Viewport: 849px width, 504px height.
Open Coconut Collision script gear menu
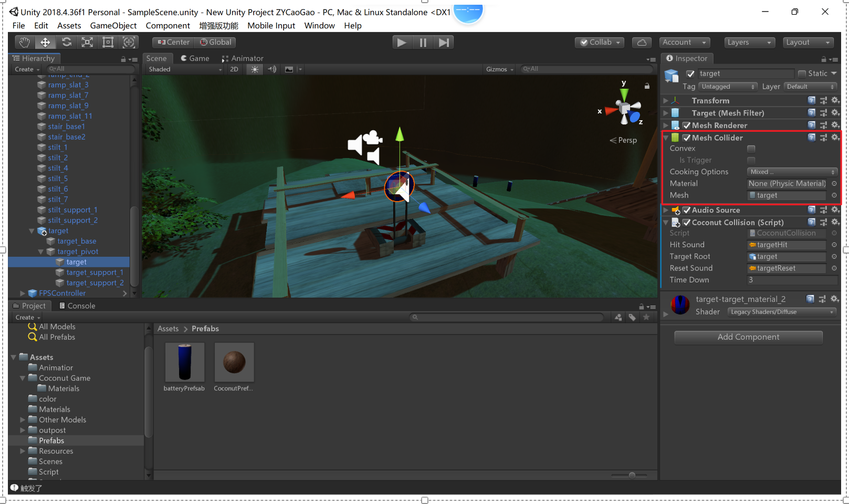pyautogui.click(x=835, y=222)
